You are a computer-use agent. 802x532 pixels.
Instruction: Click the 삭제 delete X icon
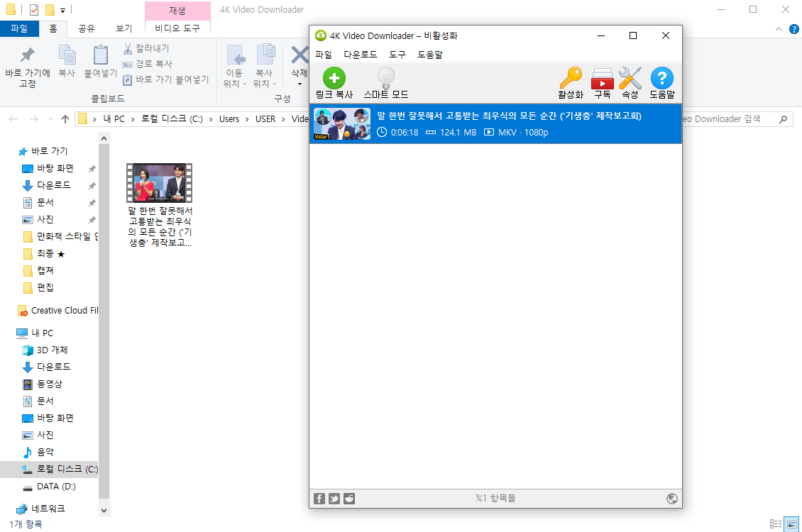[x=300, y=55]
